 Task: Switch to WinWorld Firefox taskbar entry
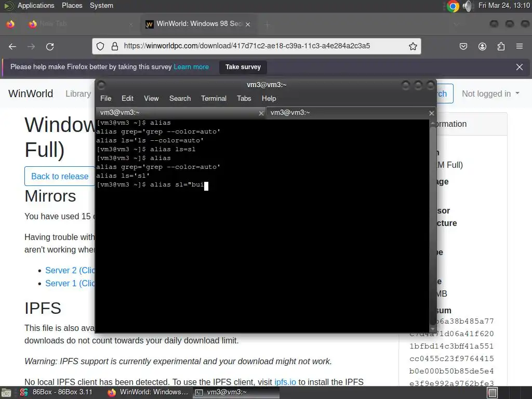[148, 392]
